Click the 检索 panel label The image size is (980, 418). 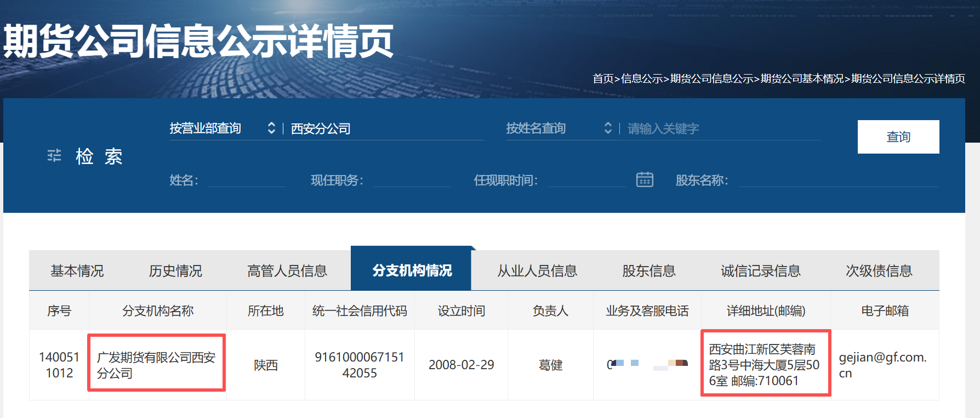coord(99,156)
